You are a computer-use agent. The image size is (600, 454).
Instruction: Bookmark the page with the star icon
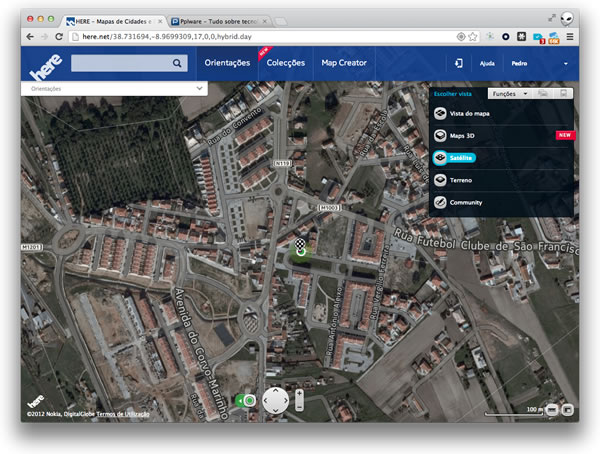(x=473, y=37)
